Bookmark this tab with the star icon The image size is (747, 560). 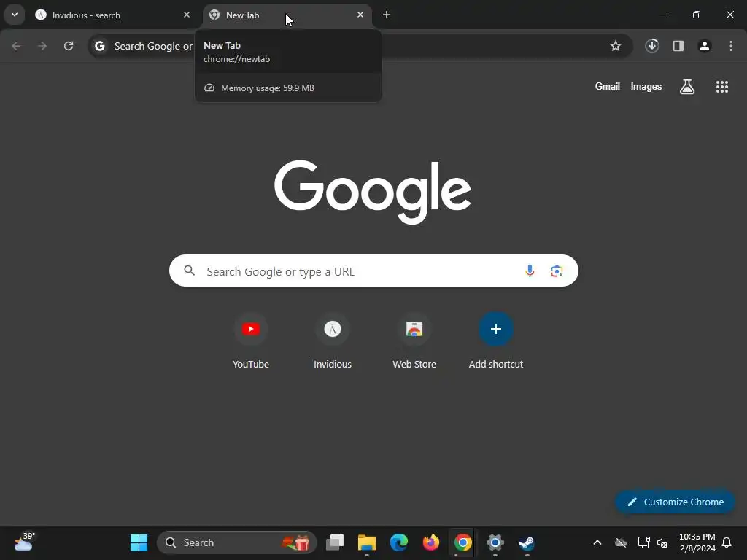[x=616, y=46]
